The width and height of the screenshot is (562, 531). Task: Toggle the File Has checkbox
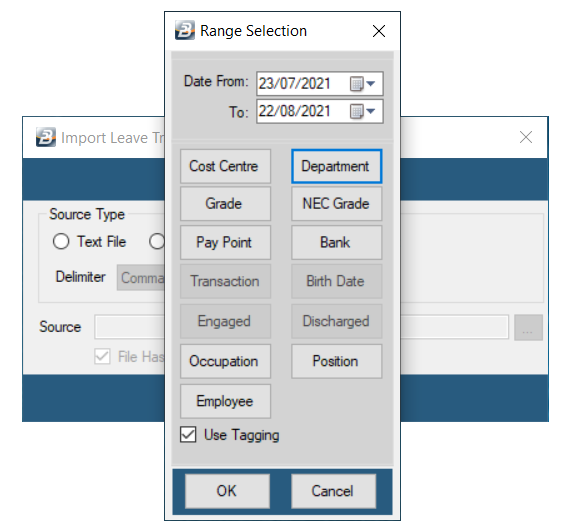pos(102,357)
